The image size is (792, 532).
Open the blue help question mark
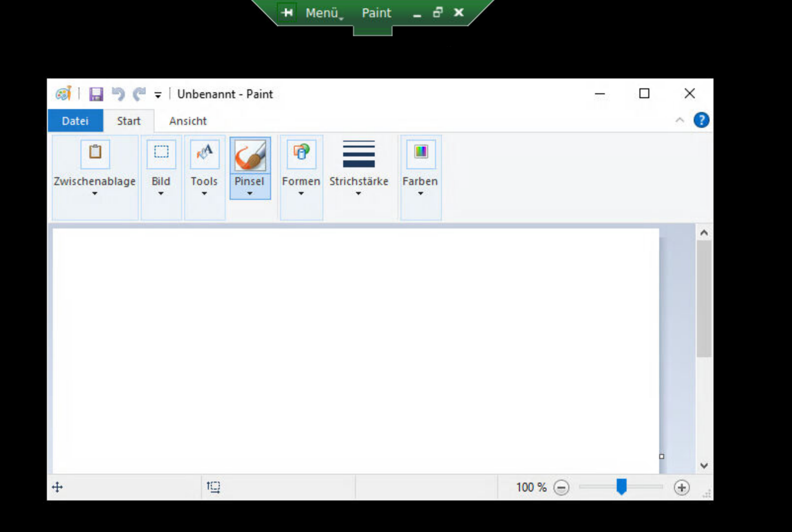pos(701,120)
